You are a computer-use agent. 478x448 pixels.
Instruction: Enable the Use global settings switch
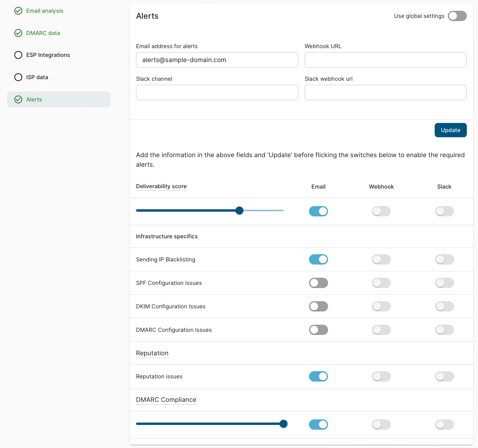click(457, 16)
